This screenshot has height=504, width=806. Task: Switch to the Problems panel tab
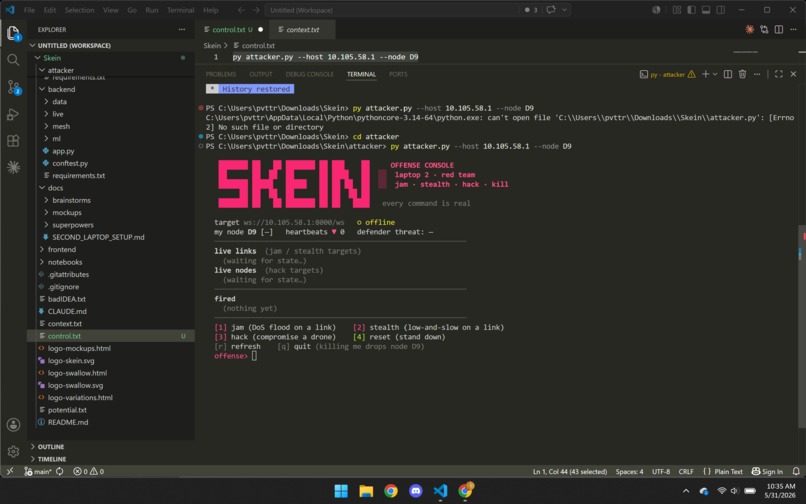tap(221, 74)
